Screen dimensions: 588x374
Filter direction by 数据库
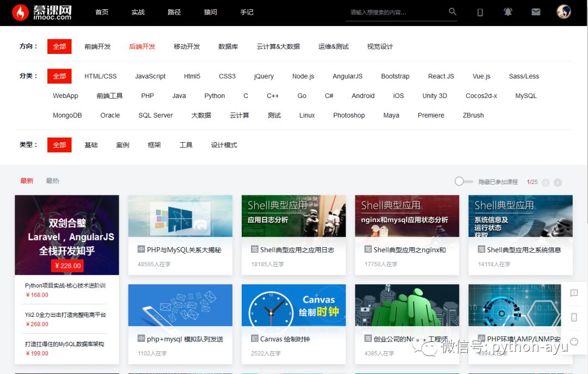coord(228,46)
